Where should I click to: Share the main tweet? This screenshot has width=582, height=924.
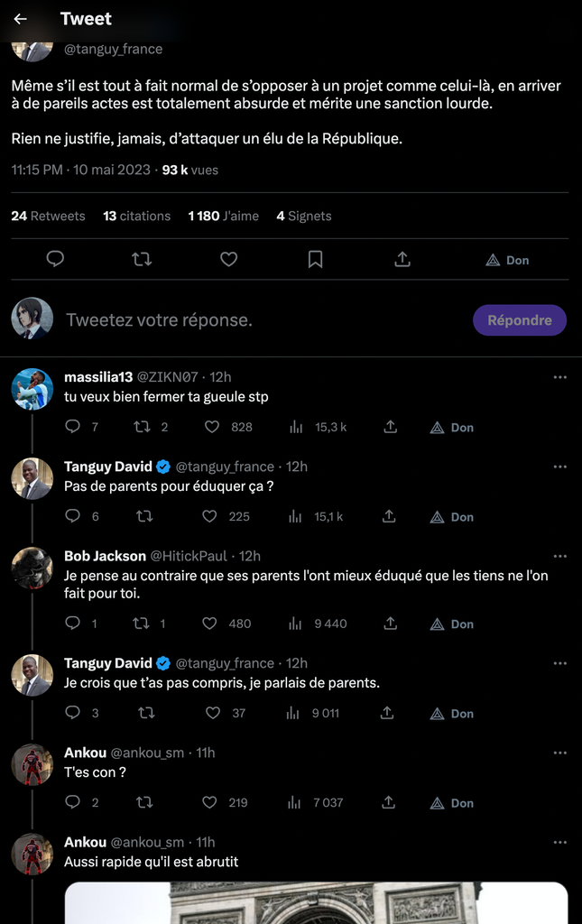tap(402, 260)
